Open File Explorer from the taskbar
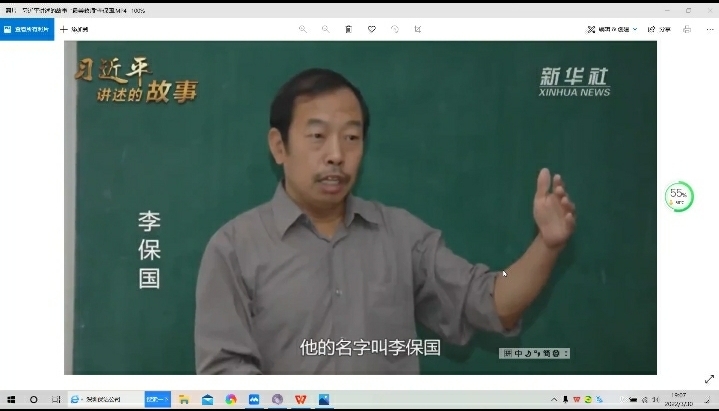The height and width of the screenshot is (411, 719). pyautogui.click(x=184, y=399)
